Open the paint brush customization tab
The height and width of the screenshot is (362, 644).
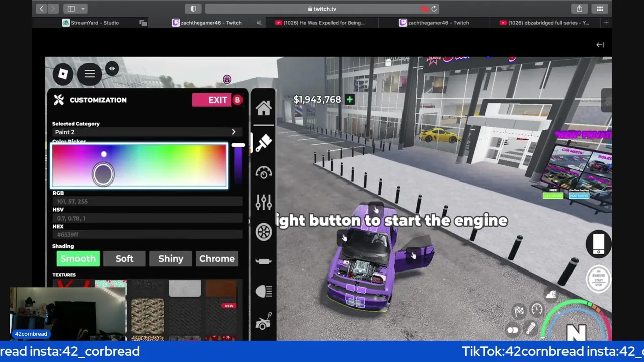(263, 143)
